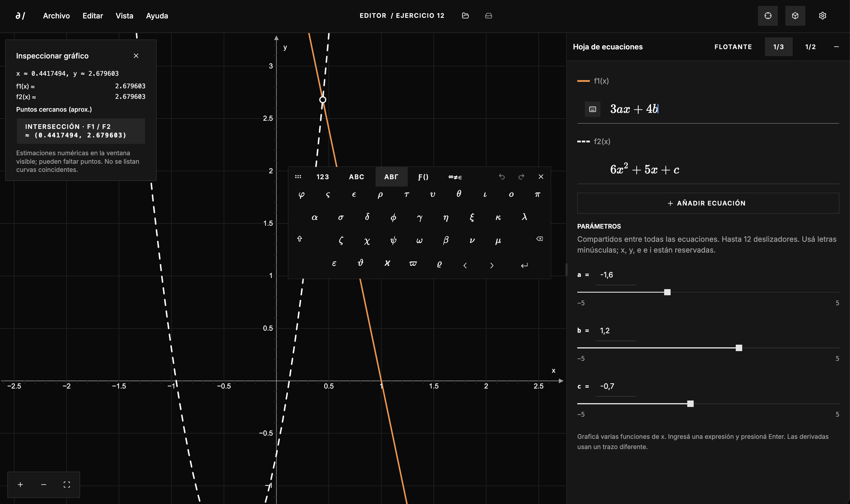Image resolution: width=850 pixels, height=504 pixels.
Task: Set equation sheet width to 1/3
Action: [778, 47]
